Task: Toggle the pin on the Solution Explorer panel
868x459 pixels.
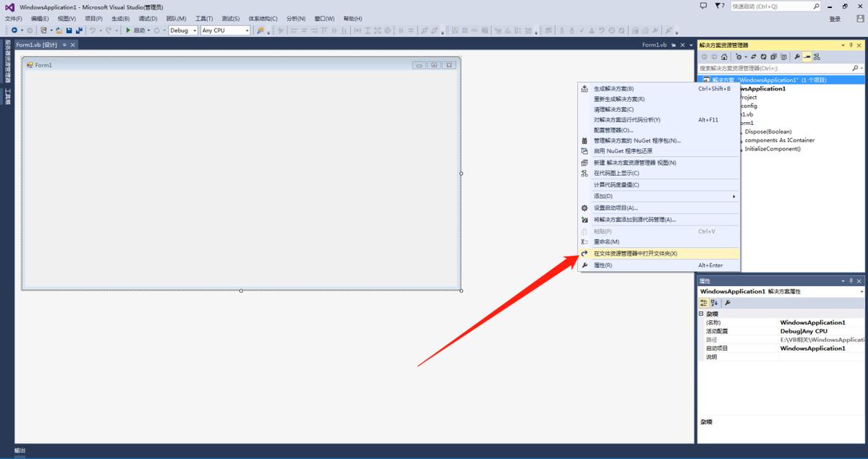Action: [x=851, y=45]
